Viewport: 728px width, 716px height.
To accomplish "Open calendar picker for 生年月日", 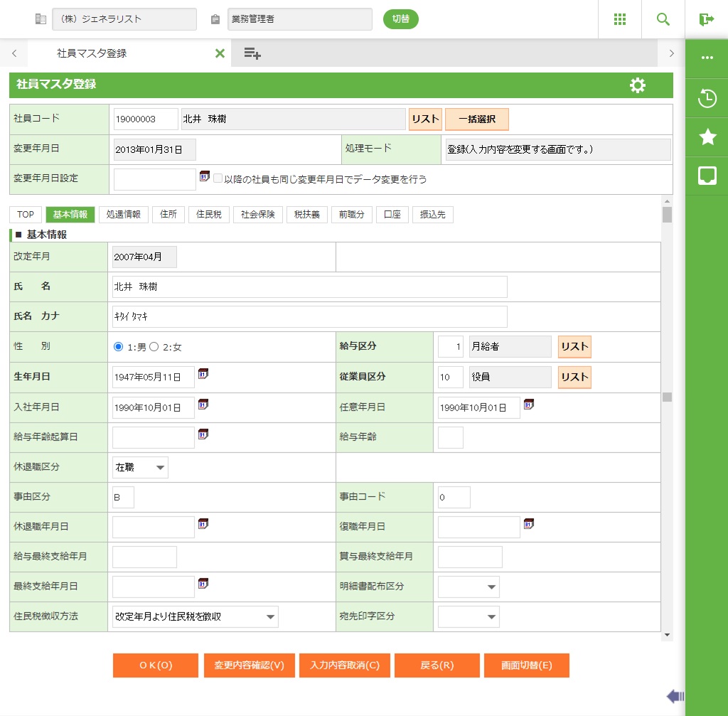I will (x=203, y=374).
